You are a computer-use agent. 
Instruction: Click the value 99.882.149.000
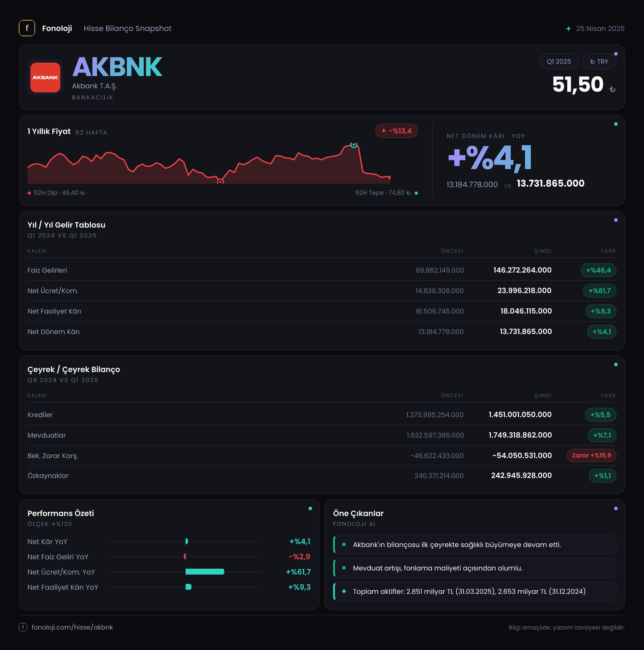click(440, 270)
